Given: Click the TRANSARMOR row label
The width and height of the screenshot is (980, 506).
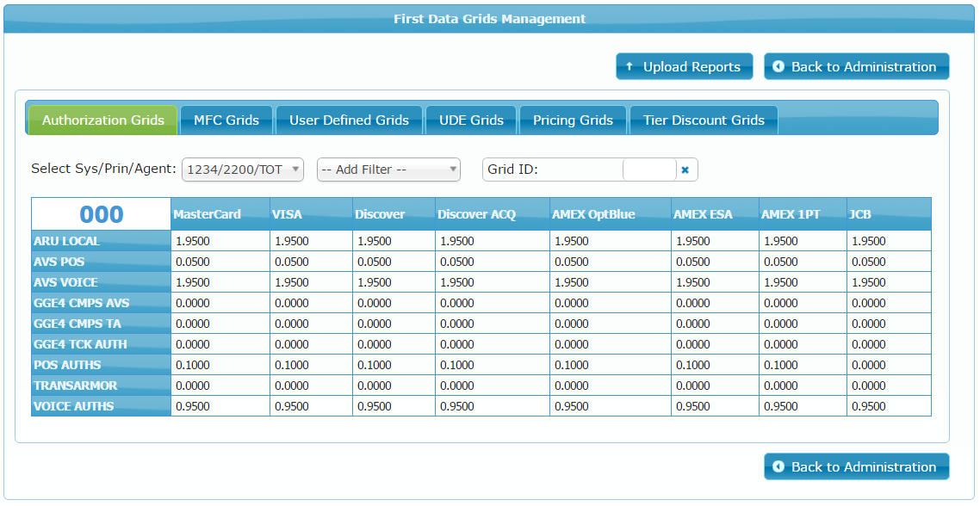Looking at the screenshot, I should (102, 386).
